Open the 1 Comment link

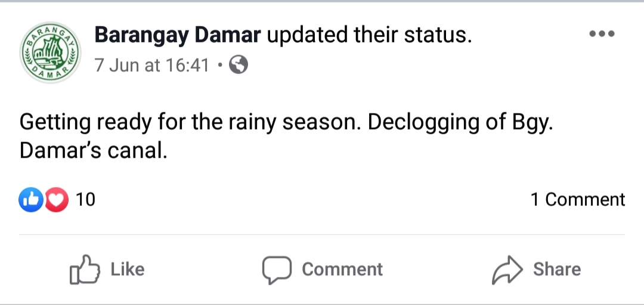(x=578, y=199)
